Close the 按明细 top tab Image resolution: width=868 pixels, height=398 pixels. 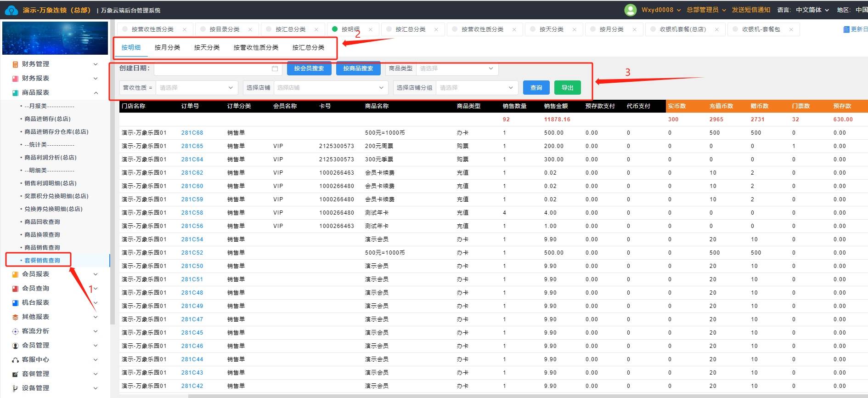click(x=370, y=29)
